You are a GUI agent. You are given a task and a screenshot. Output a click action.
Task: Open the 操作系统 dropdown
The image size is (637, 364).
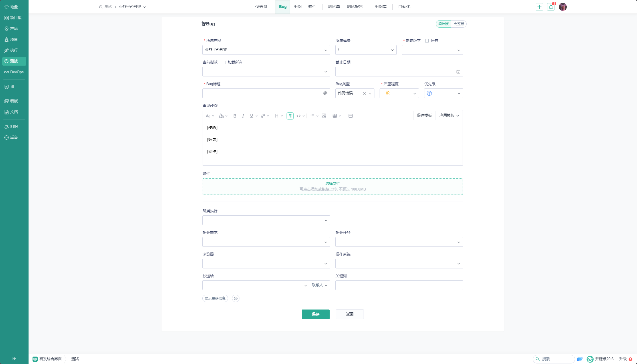point(399,264)
